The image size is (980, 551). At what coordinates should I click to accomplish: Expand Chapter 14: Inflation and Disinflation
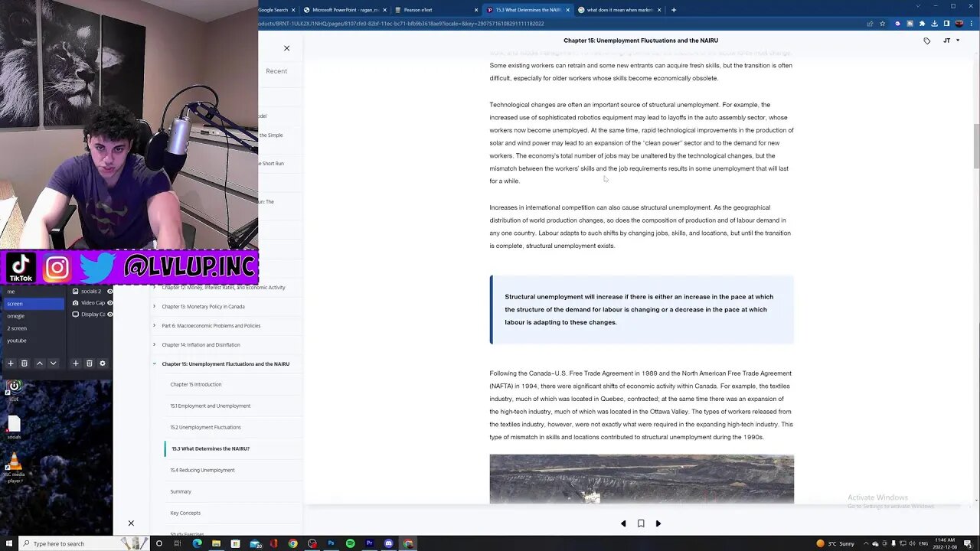(x=154, y=345)
